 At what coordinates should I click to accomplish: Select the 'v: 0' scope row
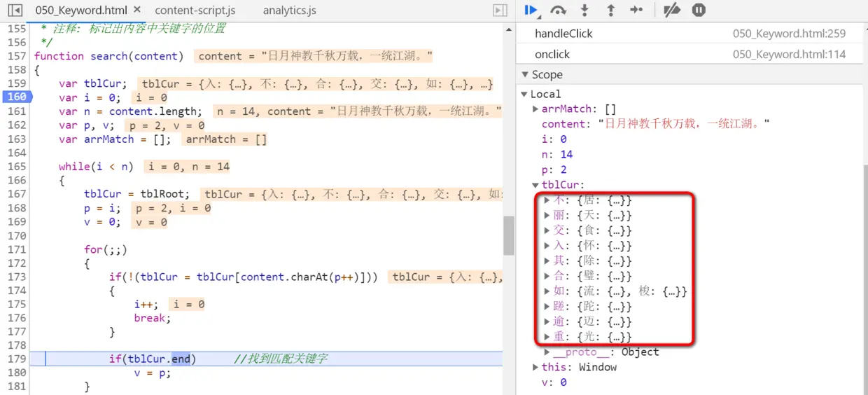(554, 382)
